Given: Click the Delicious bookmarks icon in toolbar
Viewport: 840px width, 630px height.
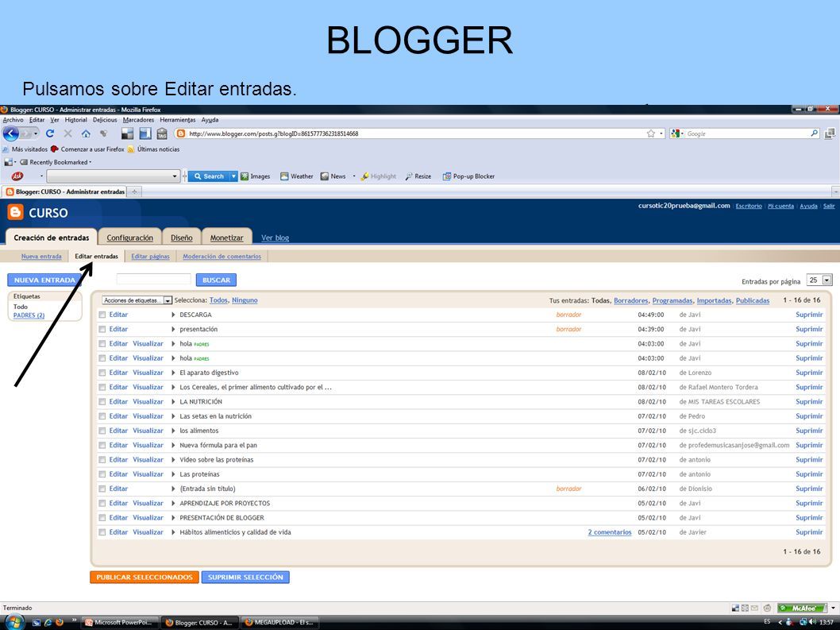Looking at the screenshot, I should click(127, 133).
